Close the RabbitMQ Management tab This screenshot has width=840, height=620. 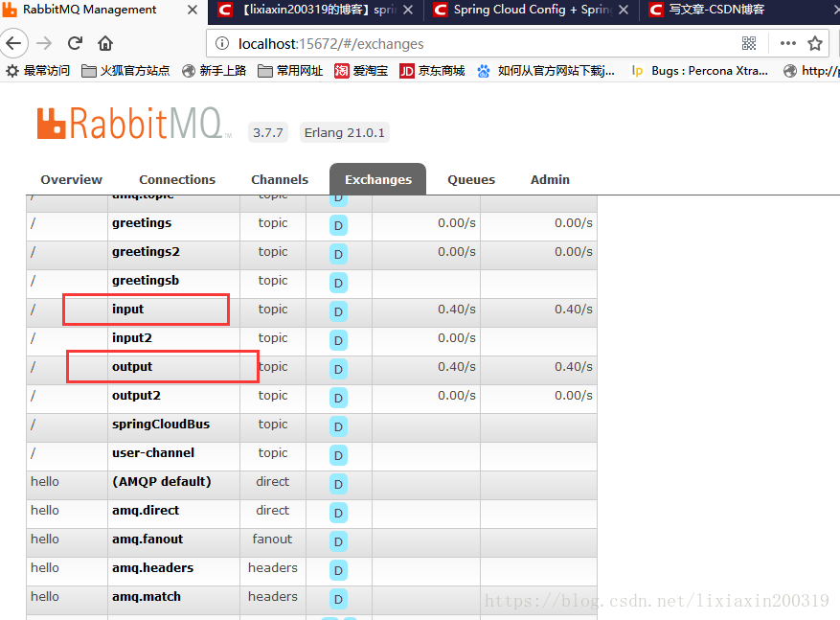pyautogui.click(x=193, y=11)
